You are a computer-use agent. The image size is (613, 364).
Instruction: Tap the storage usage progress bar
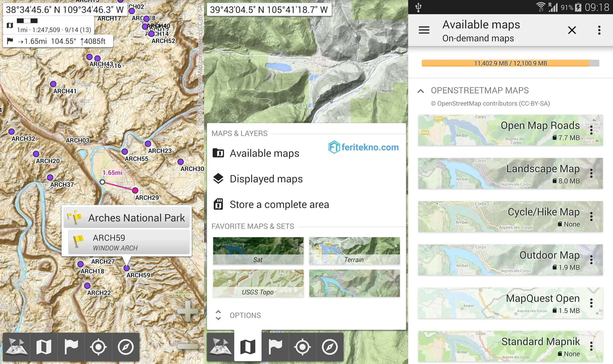pos(510,63)
